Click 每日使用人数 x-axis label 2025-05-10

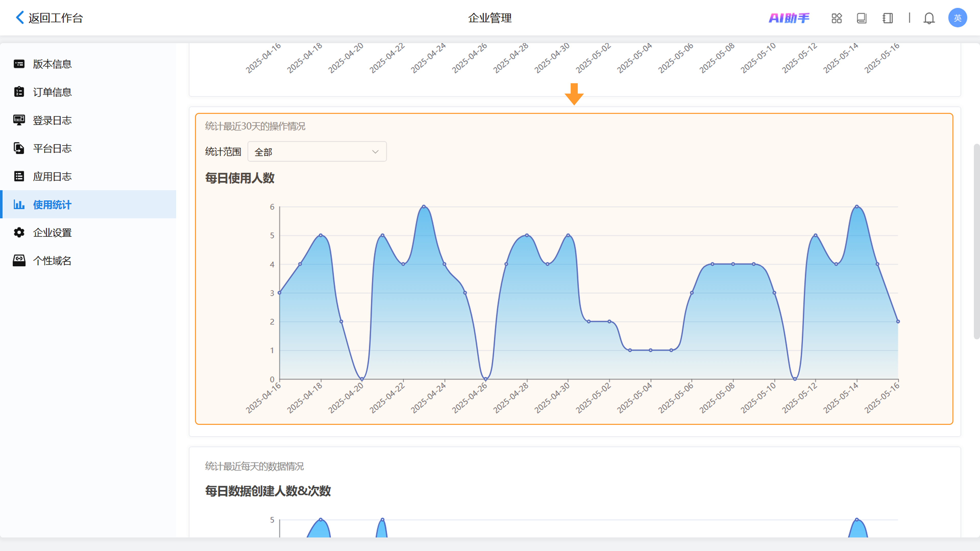[758, 398]
